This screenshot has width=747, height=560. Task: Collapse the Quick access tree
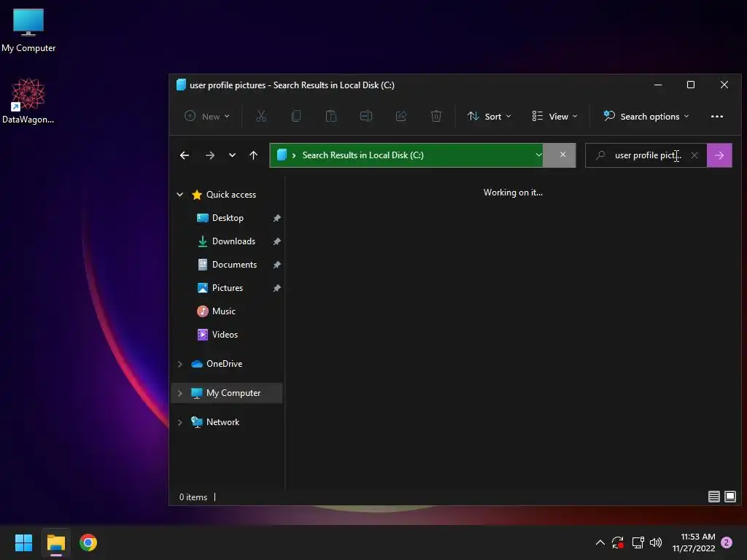(180, 194)
